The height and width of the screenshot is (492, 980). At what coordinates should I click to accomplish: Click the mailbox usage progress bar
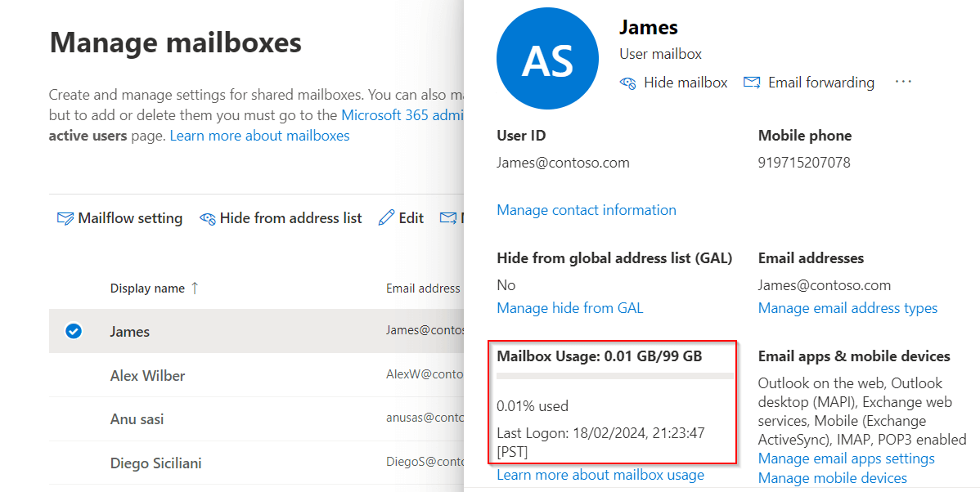click(x=614, y=376)
